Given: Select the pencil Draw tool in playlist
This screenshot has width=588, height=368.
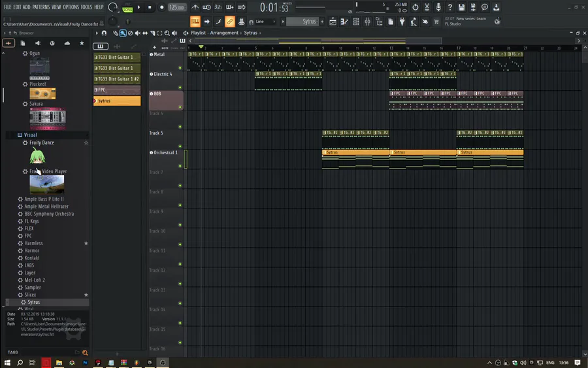Looking at the screenshot, I should pos(116,33).
